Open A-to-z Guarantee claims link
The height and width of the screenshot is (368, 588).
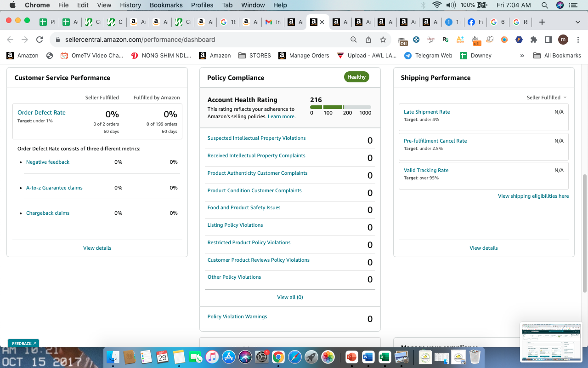click(x=54, y=188)
